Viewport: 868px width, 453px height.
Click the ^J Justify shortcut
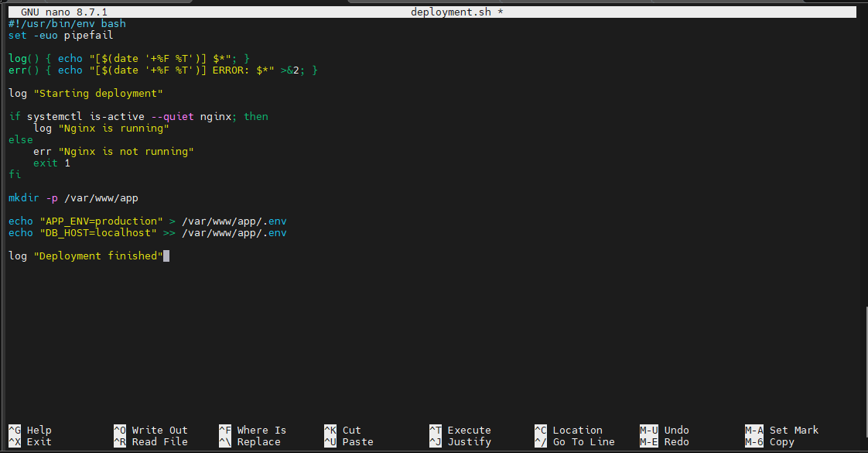[x=460, y=442]
